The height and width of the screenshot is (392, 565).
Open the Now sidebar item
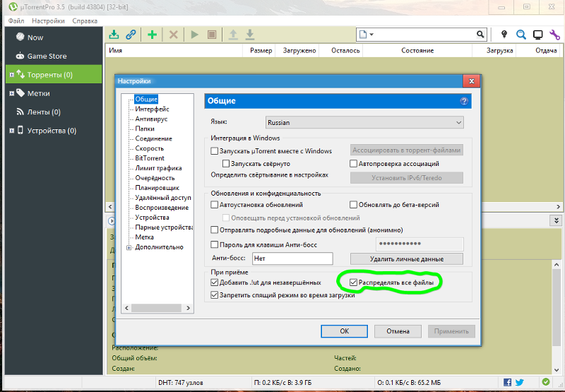(54, 37)
